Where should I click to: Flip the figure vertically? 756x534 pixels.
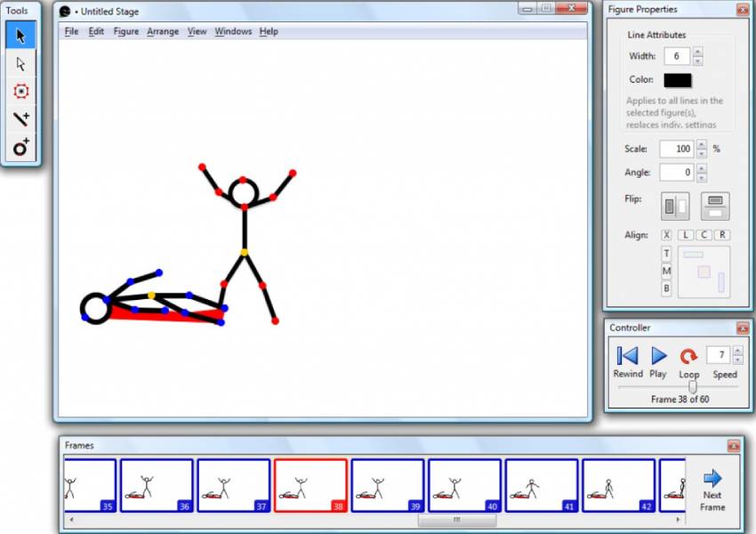(714, 205)
